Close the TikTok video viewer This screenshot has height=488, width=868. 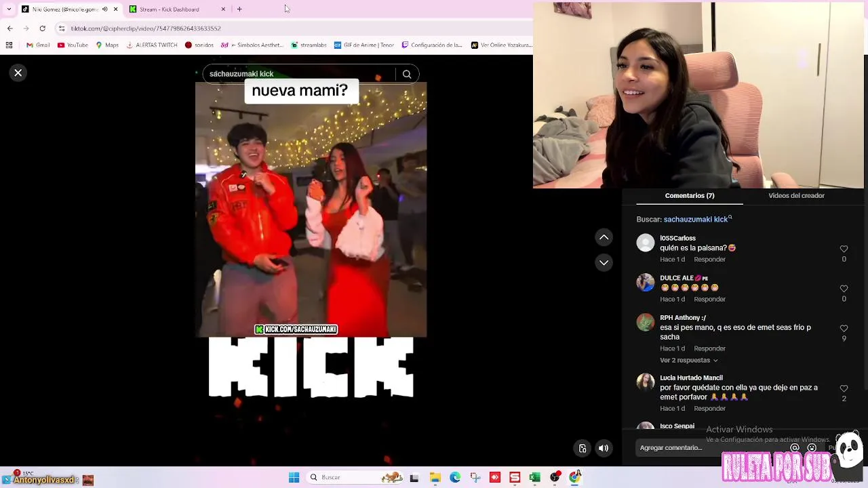18,73
